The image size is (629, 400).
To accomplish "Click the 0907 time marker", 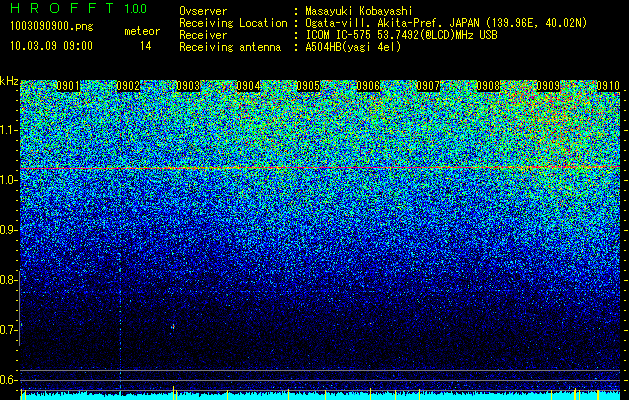I will pos(428,86).
